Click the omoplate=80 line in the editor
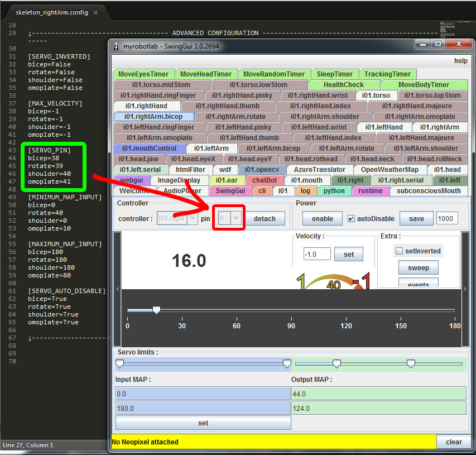The width and height of the screenshot is (476, 455). tap(49, 275)
